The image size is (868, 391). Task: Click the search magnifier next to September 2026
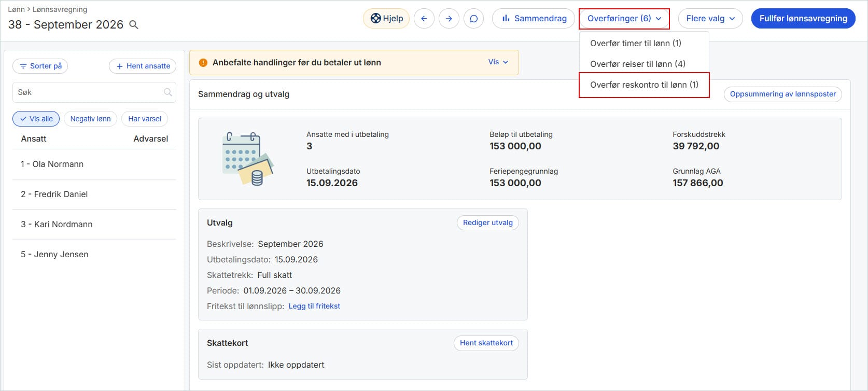point(134,25)
